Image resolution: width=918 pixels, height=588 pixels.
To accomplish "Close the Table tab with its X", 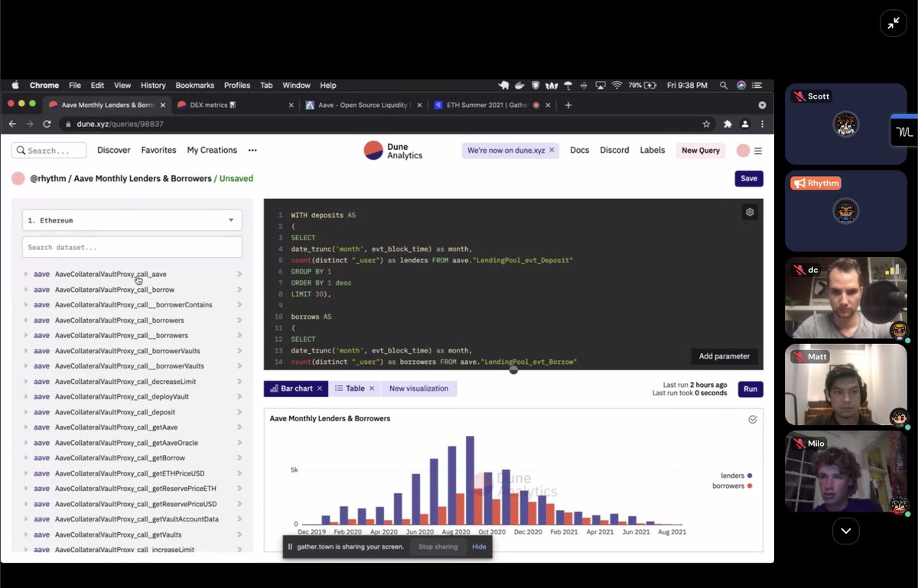I will tap(372, 388).
